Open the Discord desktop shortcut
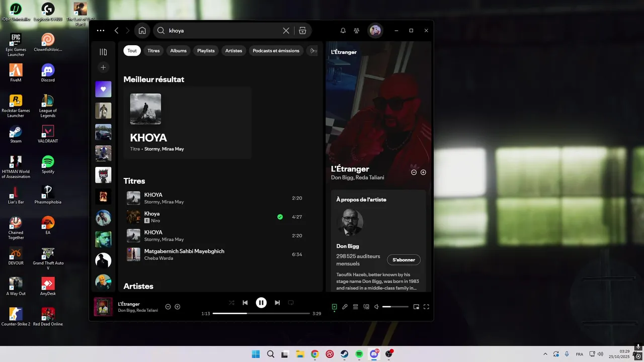 pyautogui.click(x=48, y=73)
